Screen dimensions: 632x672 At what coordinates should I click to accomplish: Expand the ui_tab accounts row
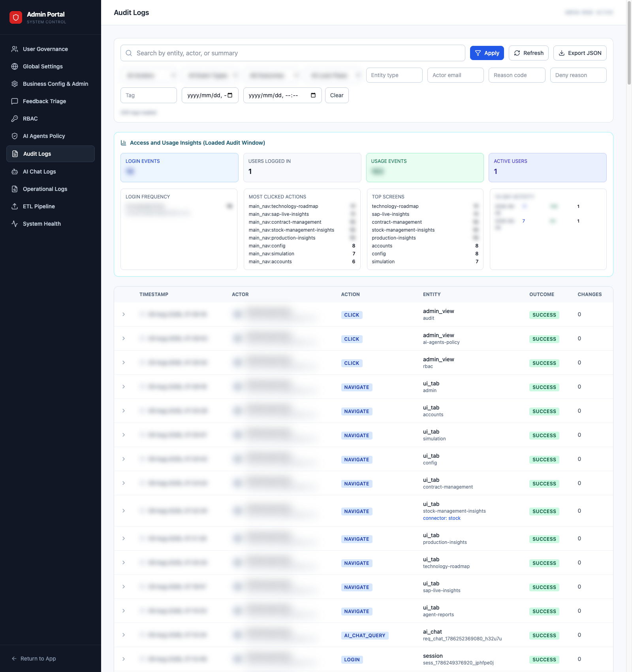click(124, 411)
